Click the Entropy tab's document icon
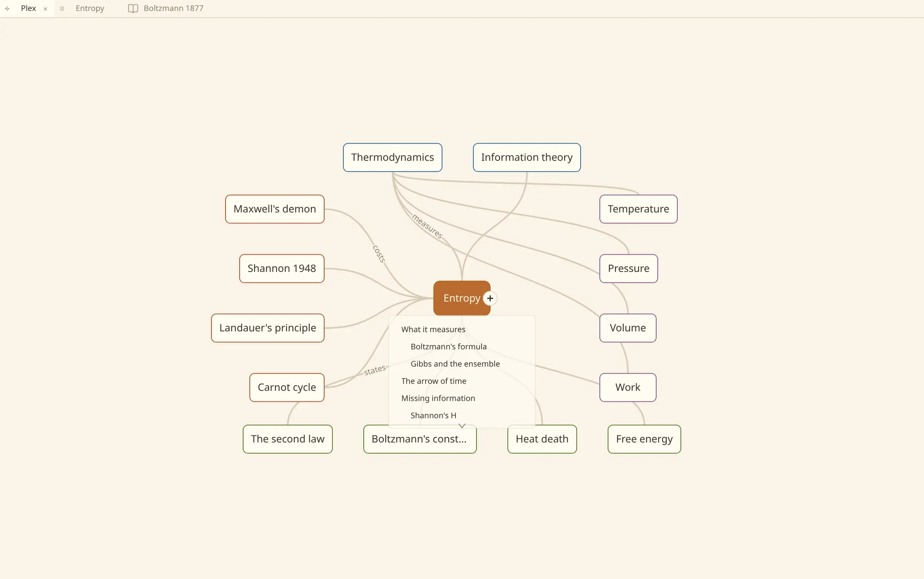The image size is (924, 579). [62, 8]
